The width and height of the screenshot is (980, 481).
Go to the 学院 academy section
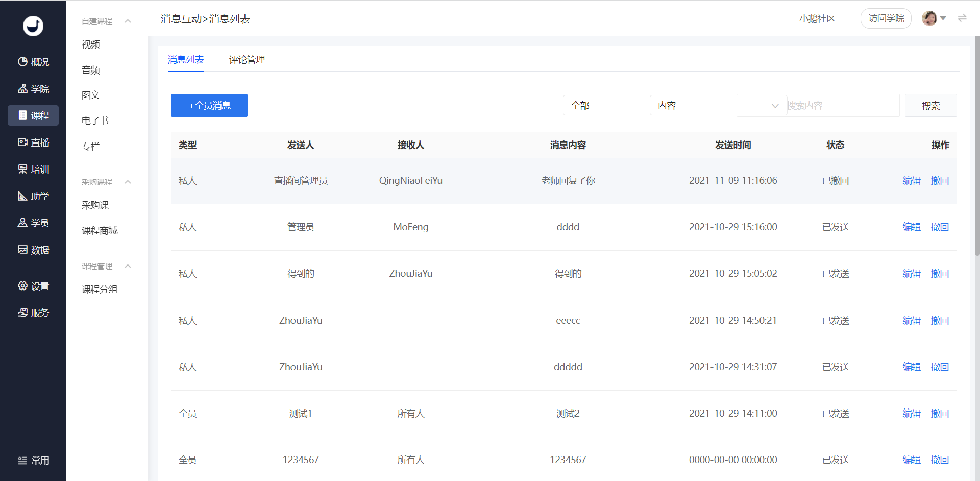point(33,89)
